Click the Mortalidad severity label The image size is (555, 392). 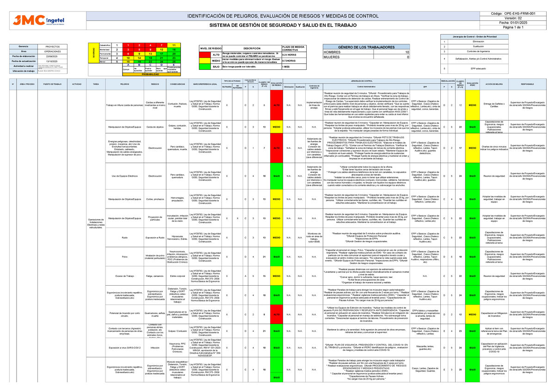[x=105, y=49]
